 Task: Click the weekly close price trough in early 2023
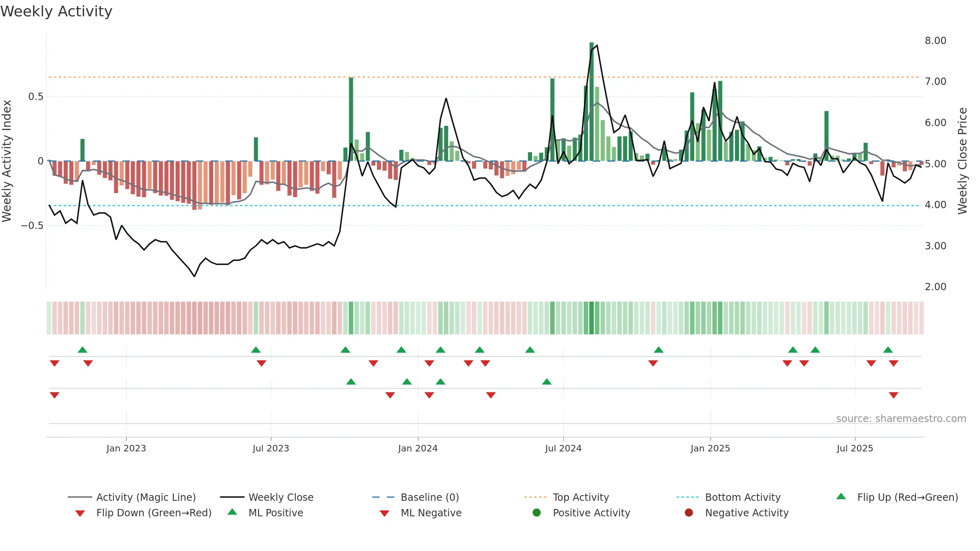[194, 276]
